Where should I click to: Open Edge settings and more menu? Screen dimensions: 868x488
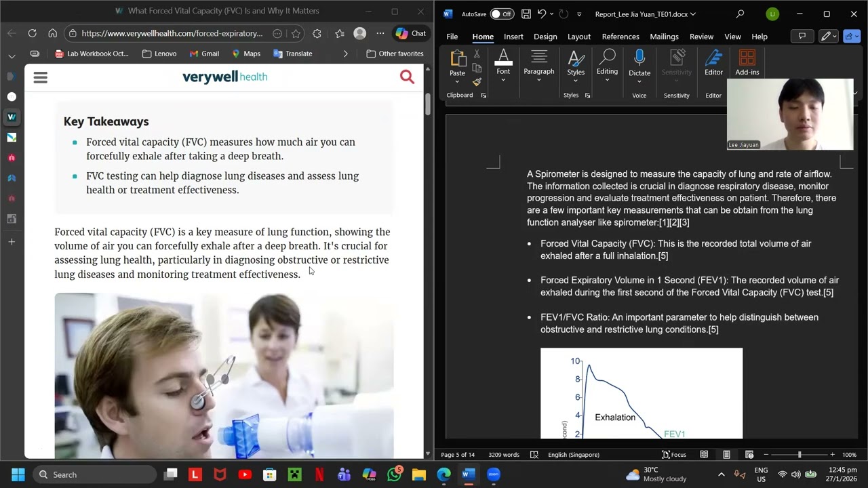[380, 33]
